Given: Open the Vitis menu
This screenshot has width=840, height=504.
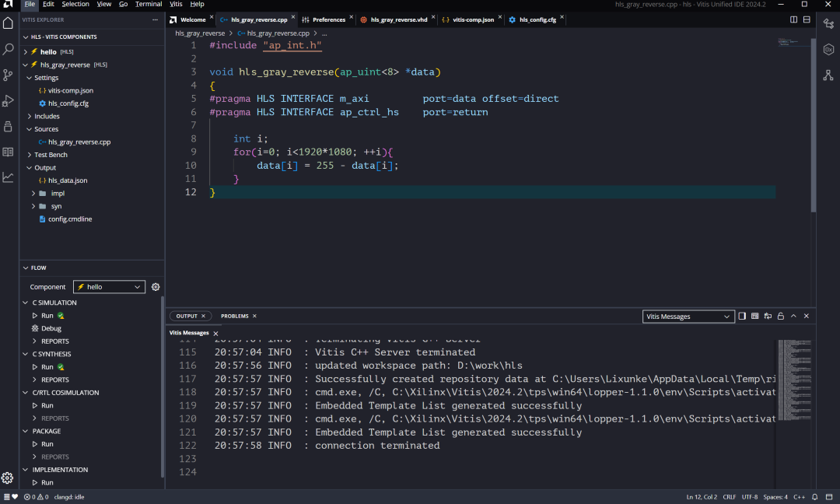Looking at the screenshot, I should click(x=176, y=5).
